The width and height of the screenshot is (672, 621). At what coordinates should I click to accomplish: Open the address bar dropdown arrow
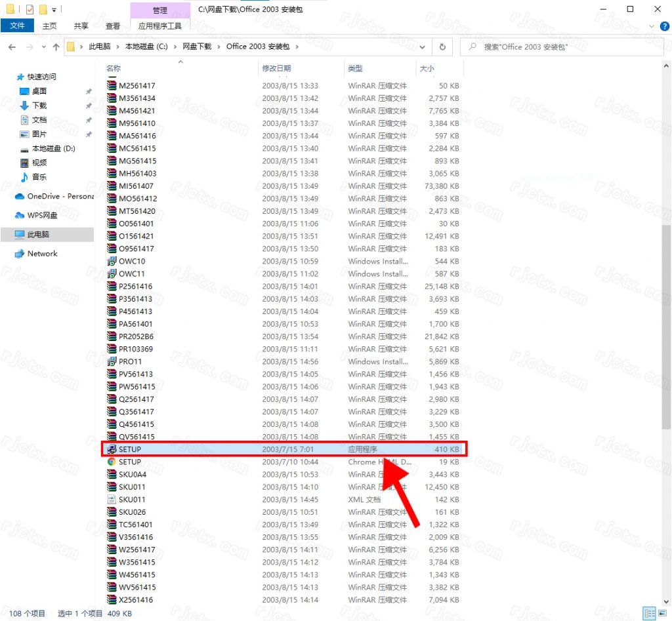(x=423, y=47)
